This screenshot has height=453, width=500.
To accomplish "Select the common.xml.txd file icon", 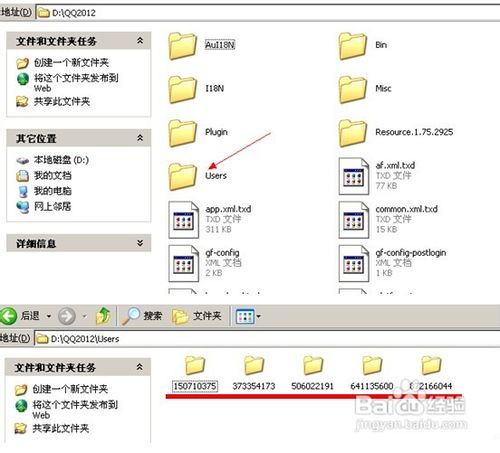I will pos(354,220).
